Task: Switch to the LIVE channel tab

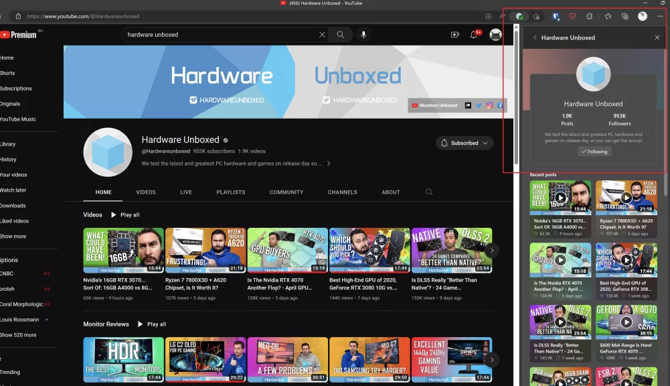Action: [x=186, y=192]
